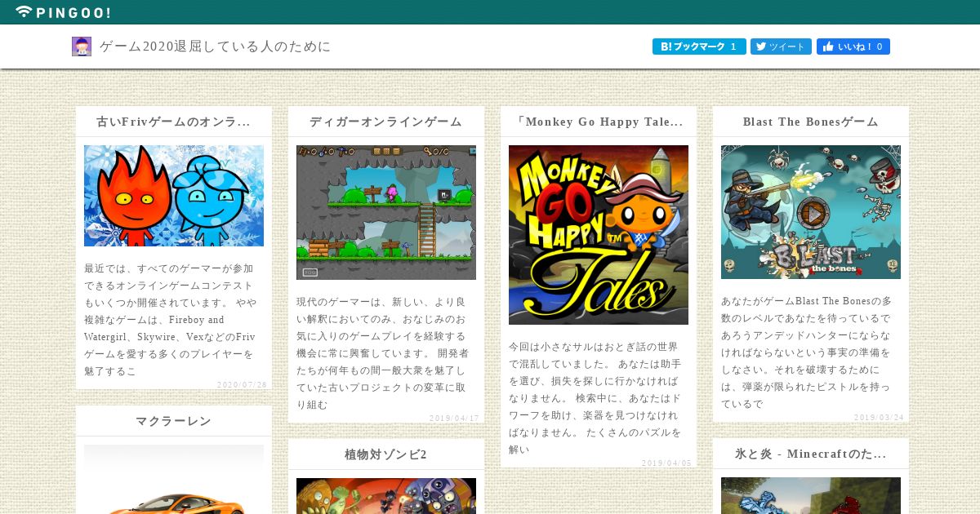This screenshot has width=980, height=514.
Task: Open post 植物対ゾンビ2
Action: click(385, 454)
